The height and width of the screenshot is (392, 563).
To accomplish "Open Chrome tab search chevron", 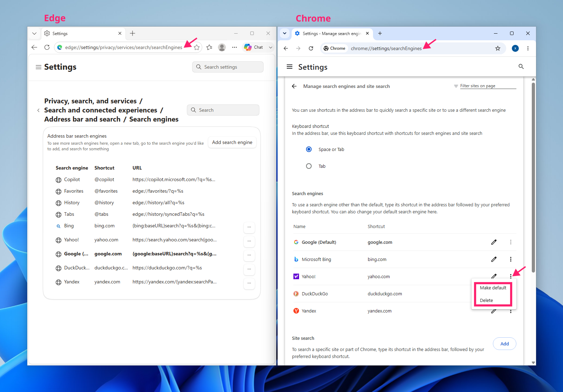I will pos(285,34).
